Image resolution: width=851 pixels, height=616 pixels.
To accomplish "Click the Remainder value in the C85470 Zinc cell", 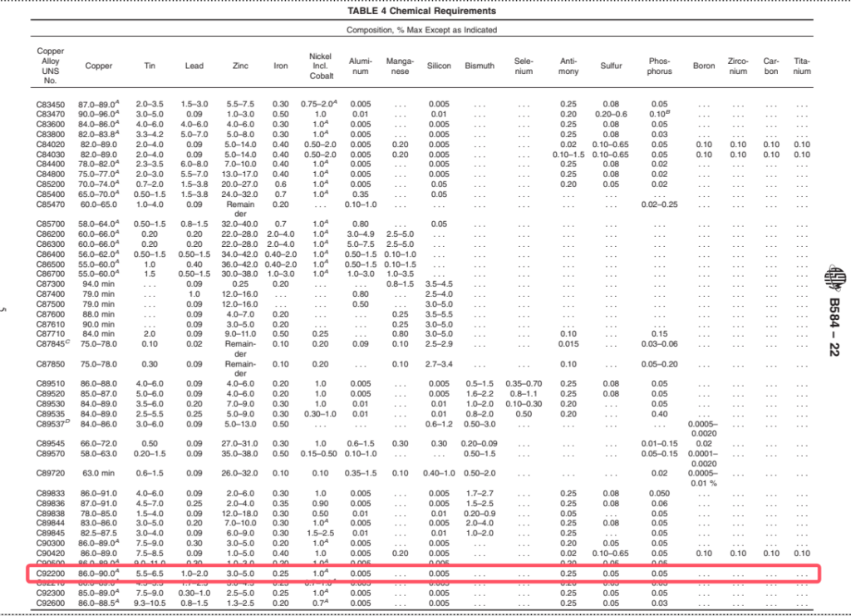I will [239, 209].
